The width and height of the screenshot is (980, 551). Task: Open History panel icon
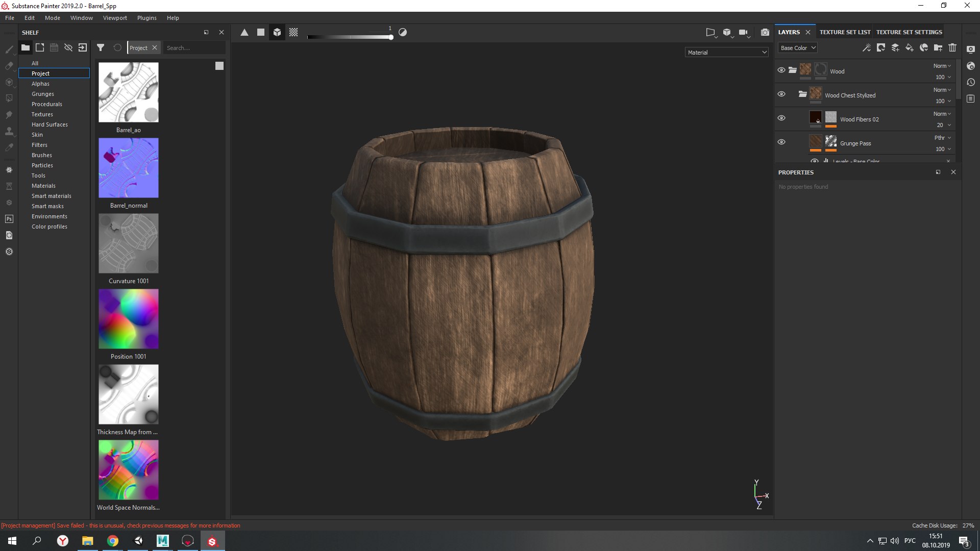coord(971,82)
